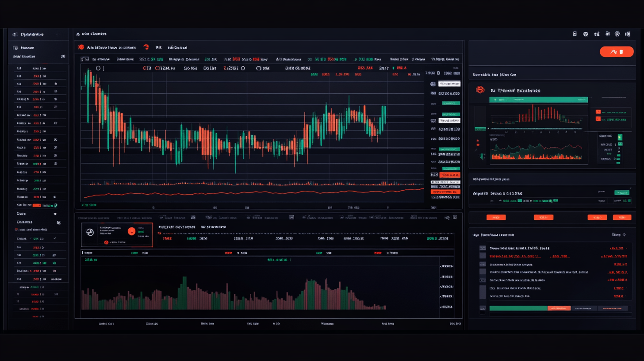Click the green progress bar under the events list
This screenshot has height=361, width=644.
point(518,308)
